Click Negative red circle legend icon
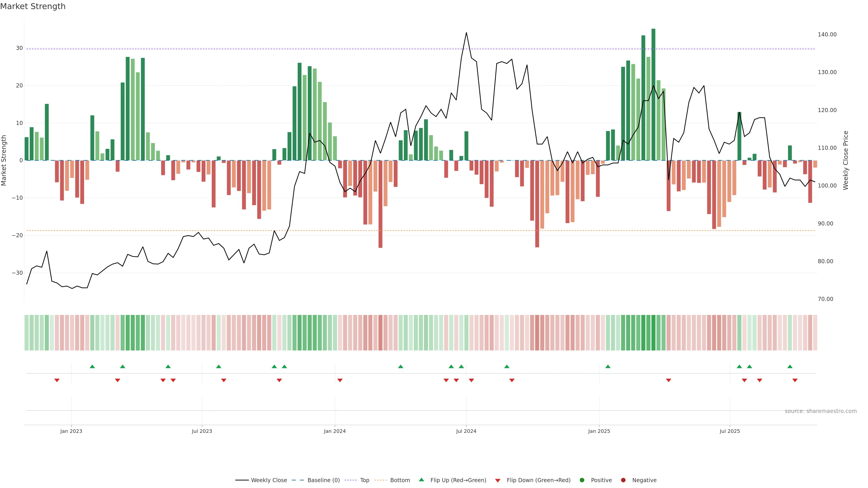Viewport: 868px width, 488px height. coord(623,480)
